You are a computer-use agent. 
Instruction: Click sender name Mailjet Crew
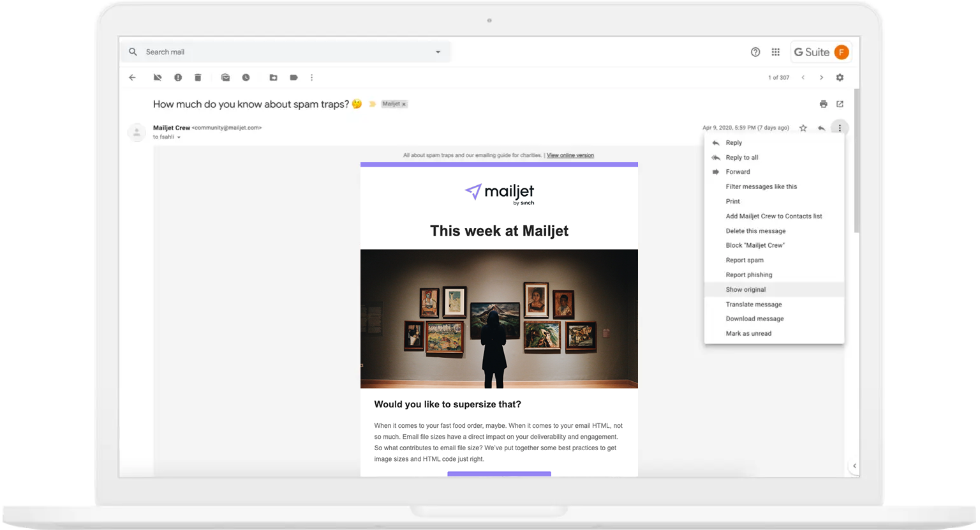[x=172, y=128]
